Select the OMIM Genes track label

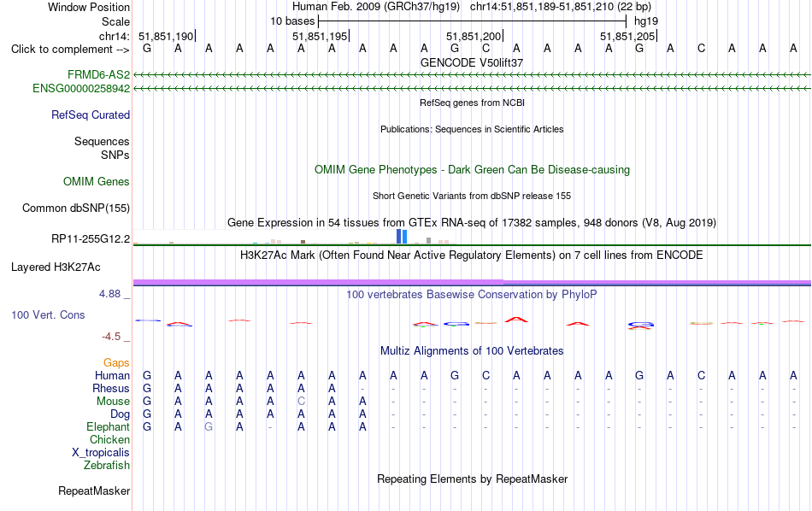point(97,182)
